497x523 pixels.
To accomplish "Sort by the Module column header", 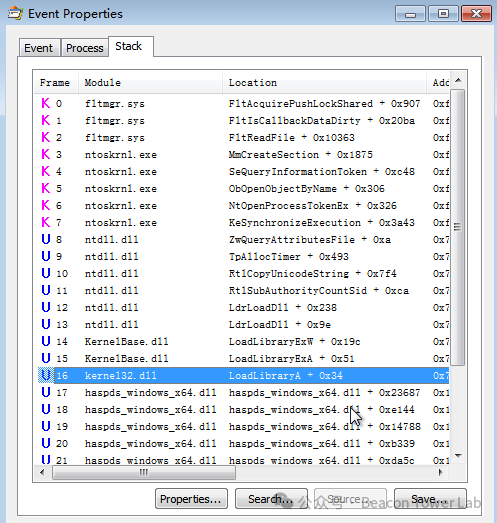I will (150, 82).
